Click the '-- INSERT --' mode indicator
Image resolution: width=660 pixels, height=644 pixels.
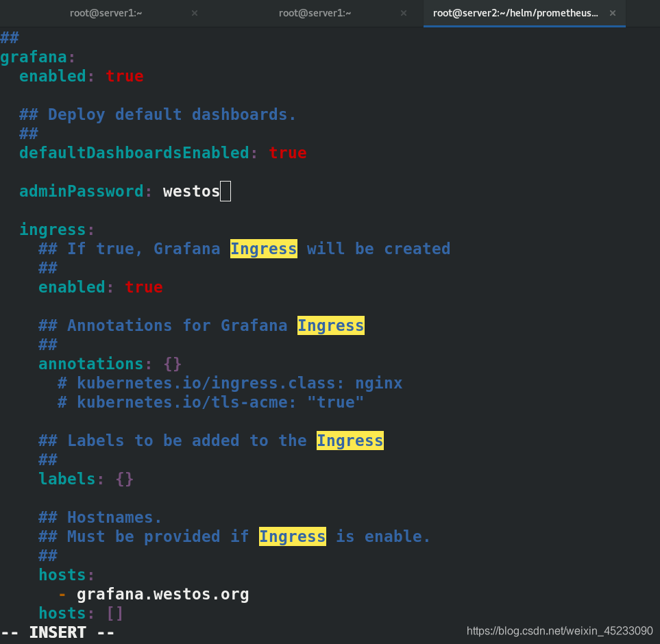click(58, 632)
